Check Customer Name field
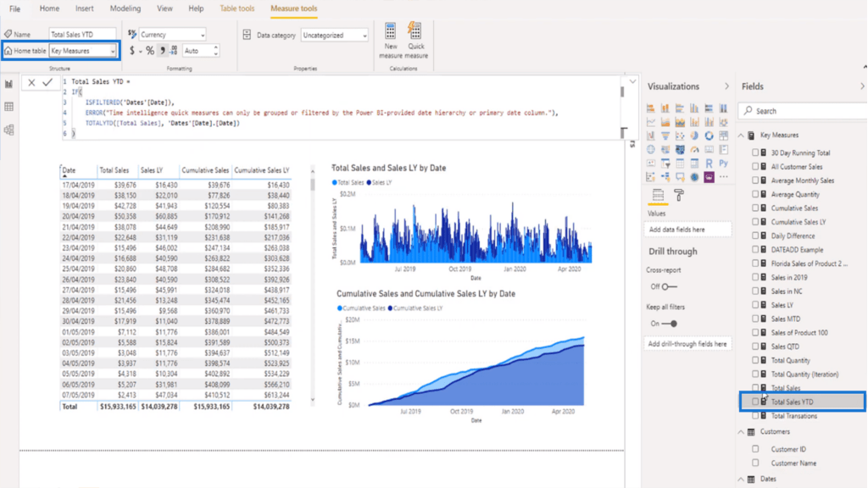 pos(755,463)
